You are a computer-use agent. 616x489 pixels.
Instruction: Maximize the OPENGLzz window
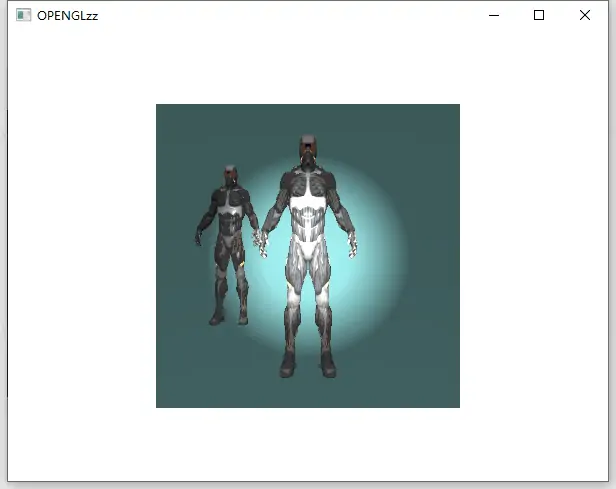point(539,15)
